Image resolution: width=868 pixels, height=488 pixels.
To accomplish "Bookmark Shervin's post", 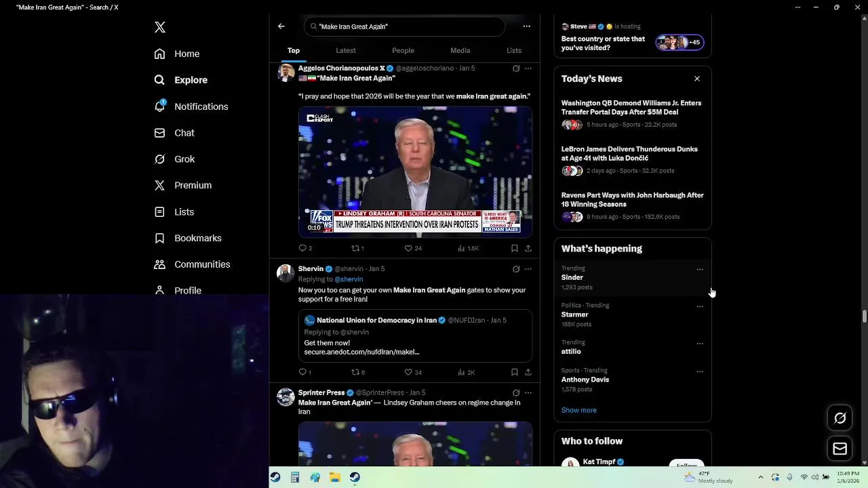I will (x=515, y=372).
